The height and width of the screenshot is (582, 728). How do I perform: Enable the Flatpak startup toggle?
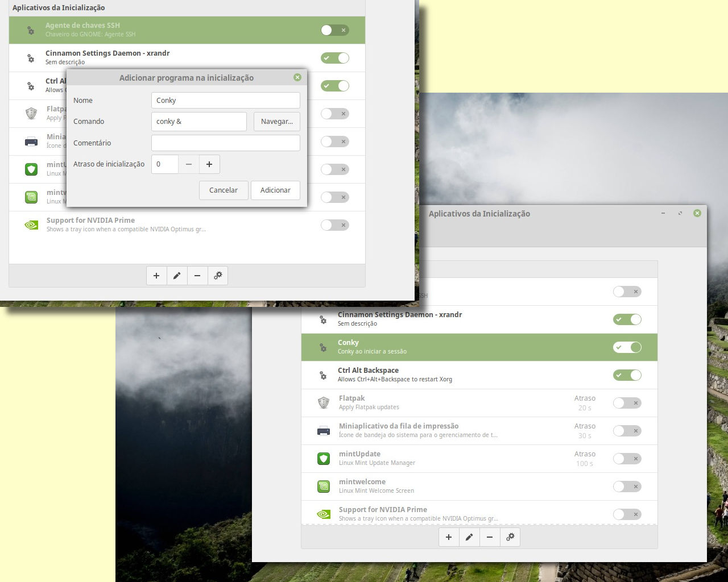(627, 402)
